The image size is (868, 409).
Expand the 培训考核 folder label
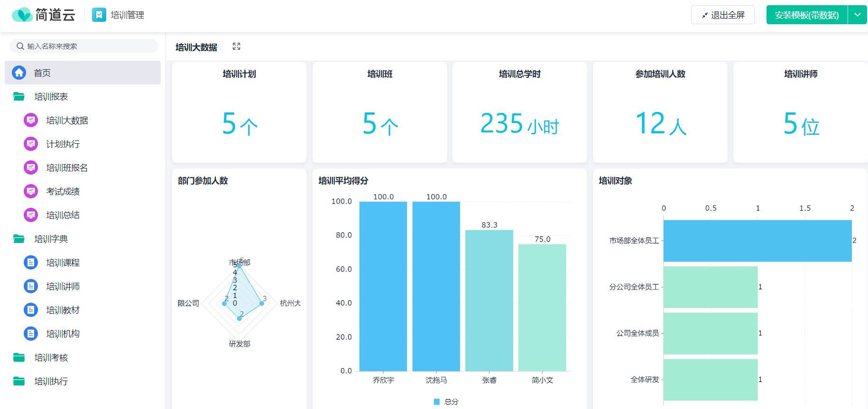click(x=51, y=357)
